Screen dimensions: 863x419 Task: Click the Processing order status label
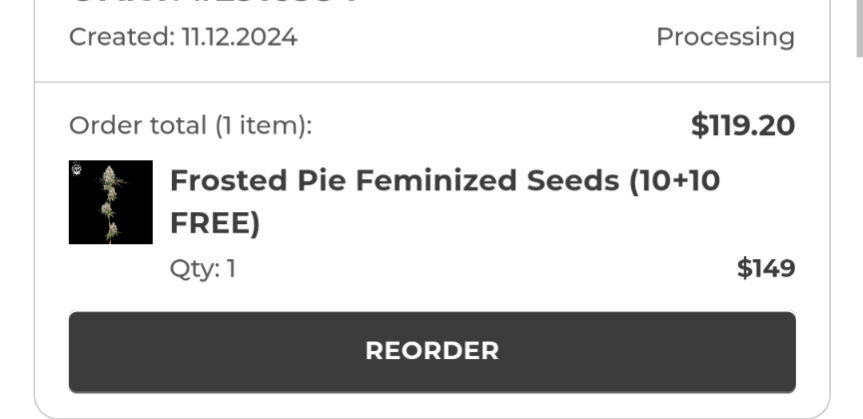coord(725,38)
